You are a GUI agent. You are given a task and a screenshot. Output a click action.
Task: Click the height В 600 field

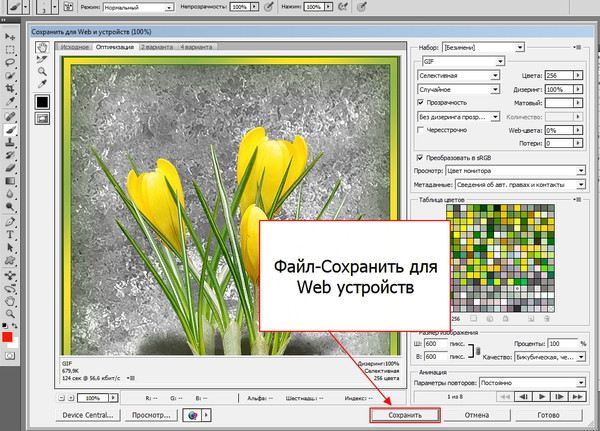point(436,357)
